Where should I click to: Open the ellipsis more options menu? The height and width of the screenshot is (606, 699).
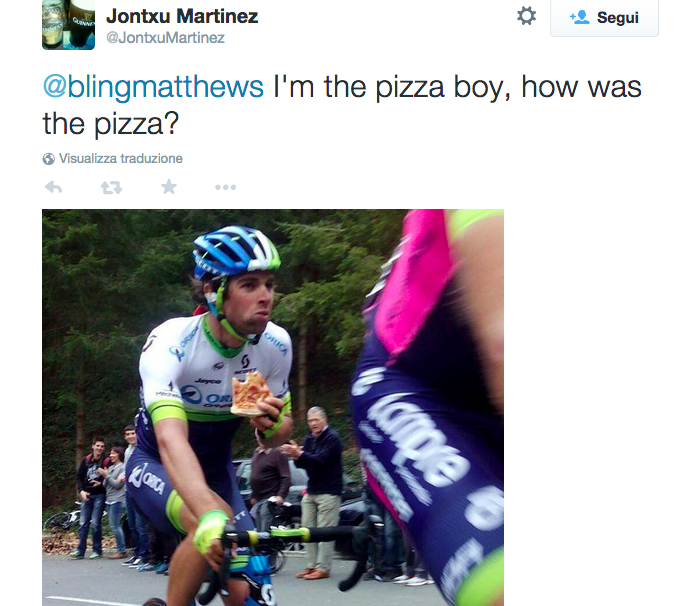click(225, 187)
